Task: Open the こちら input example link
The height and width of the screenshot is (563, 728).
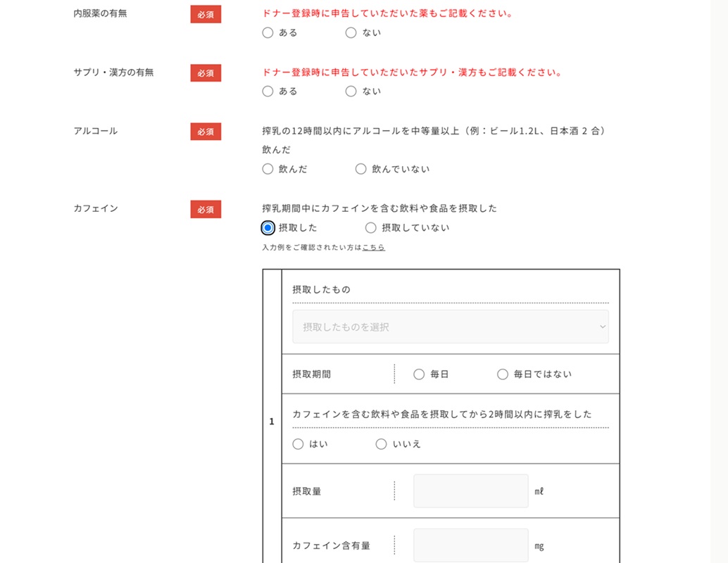Action: 373,248
